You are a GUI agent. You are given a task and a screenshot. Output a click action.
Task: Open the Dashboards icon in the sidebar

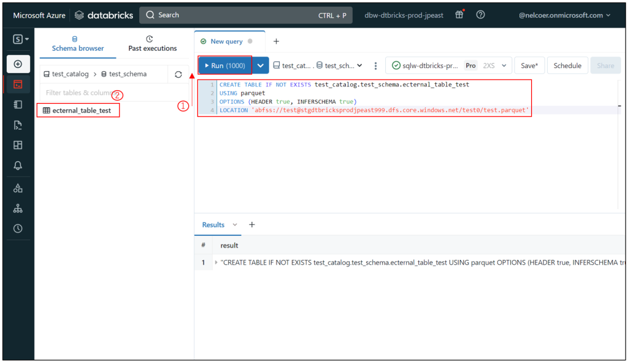pos(18,145)
